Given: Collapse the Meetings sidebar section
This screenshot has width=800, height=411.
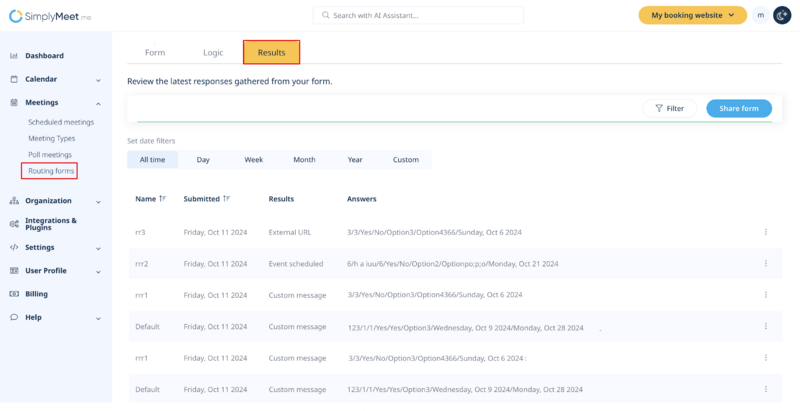Looking at the screenshot, I should pyautogui.click(x=98, y=104).
